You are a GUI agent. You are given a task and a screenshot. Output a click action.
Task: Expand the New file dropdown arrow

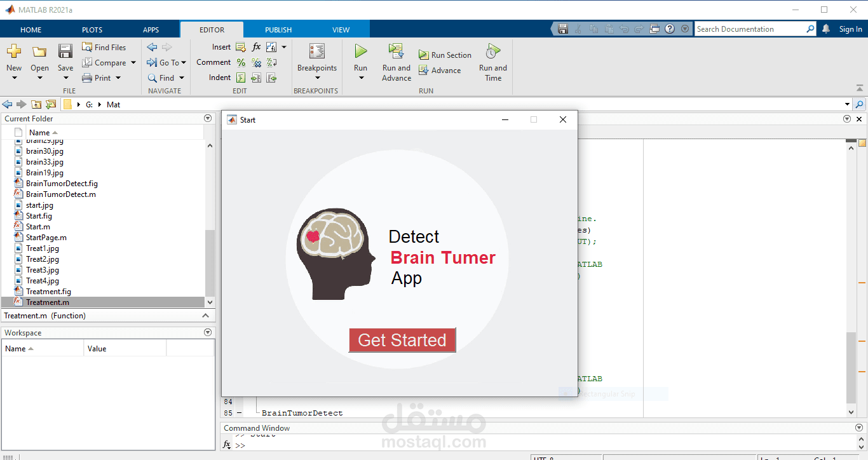tap(14, 78)
